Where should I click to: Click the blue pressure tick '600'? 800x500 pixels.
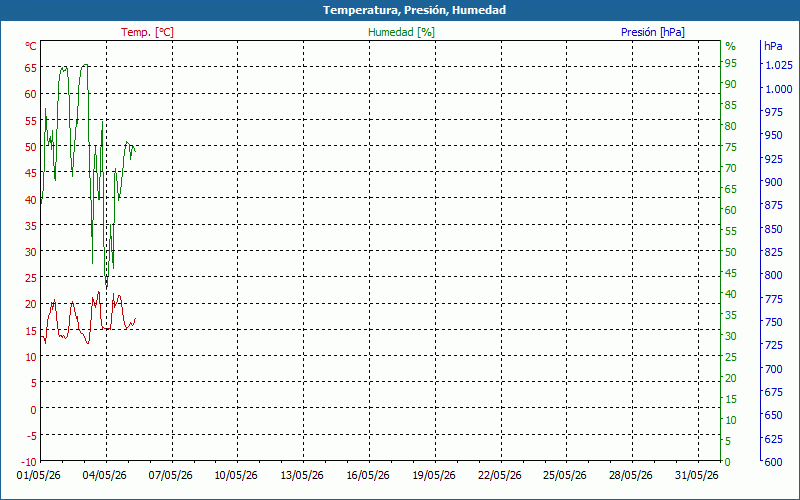point(773,462)
